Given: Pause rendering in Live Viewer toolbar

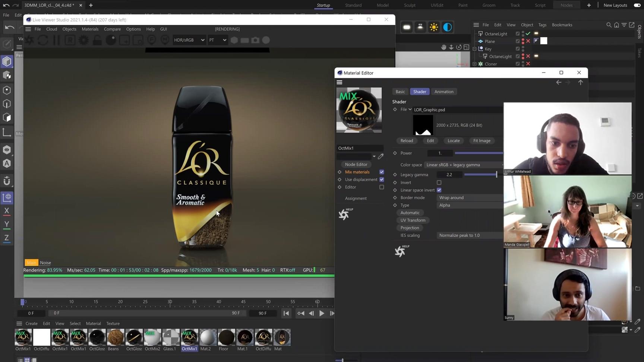Looking at the screenshot, I should click(56, 40).
